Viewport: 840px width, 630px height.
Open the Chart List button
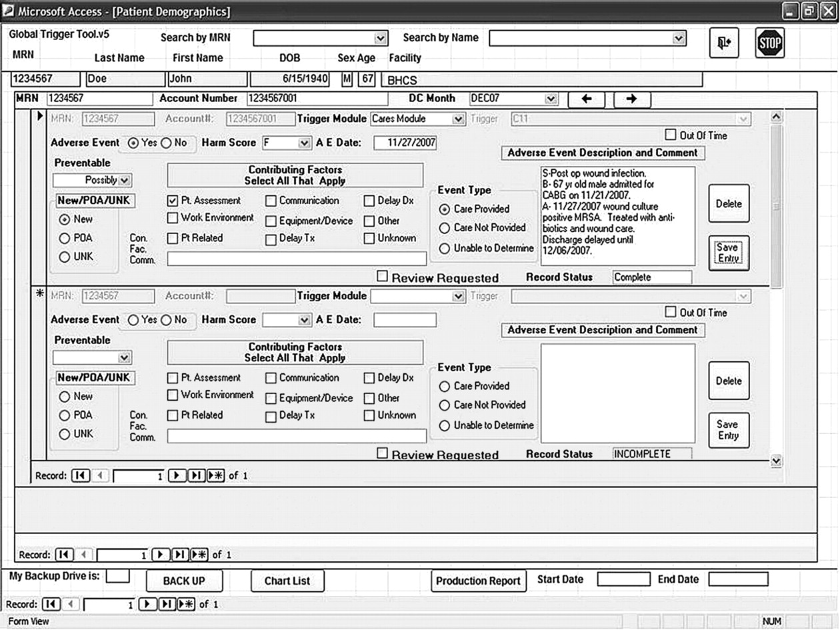(x=287, y=581)
